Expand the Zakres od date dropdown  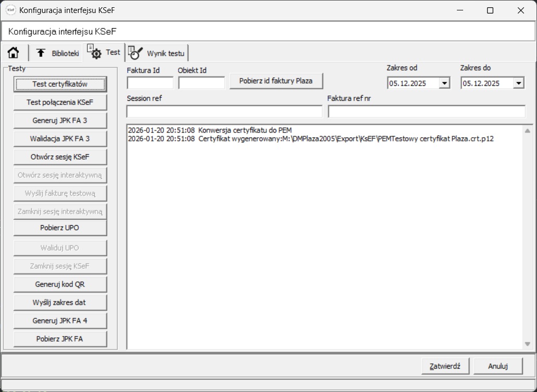(444, 83)
